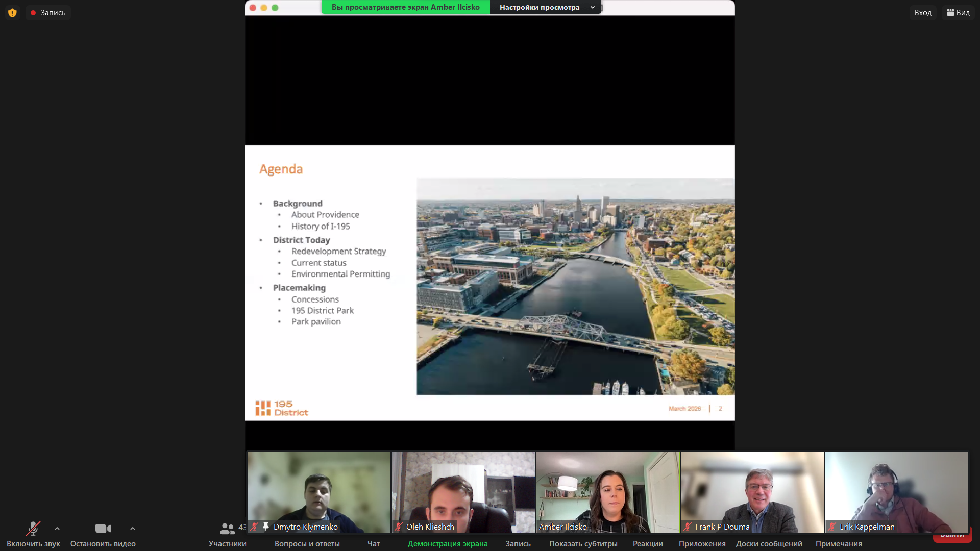Click Демонстрация экрана share button
The height and width of the screenshot is (551, 980).
point(447,544)
